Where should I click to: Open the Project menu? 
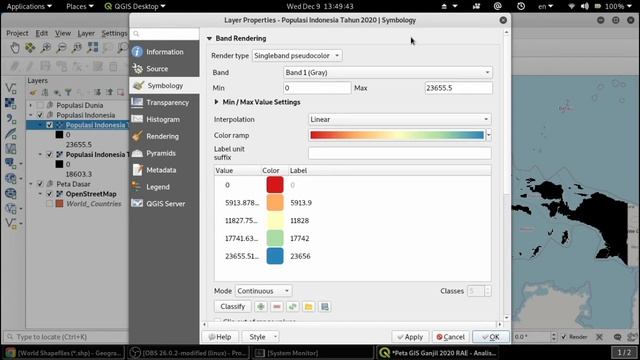17,33
